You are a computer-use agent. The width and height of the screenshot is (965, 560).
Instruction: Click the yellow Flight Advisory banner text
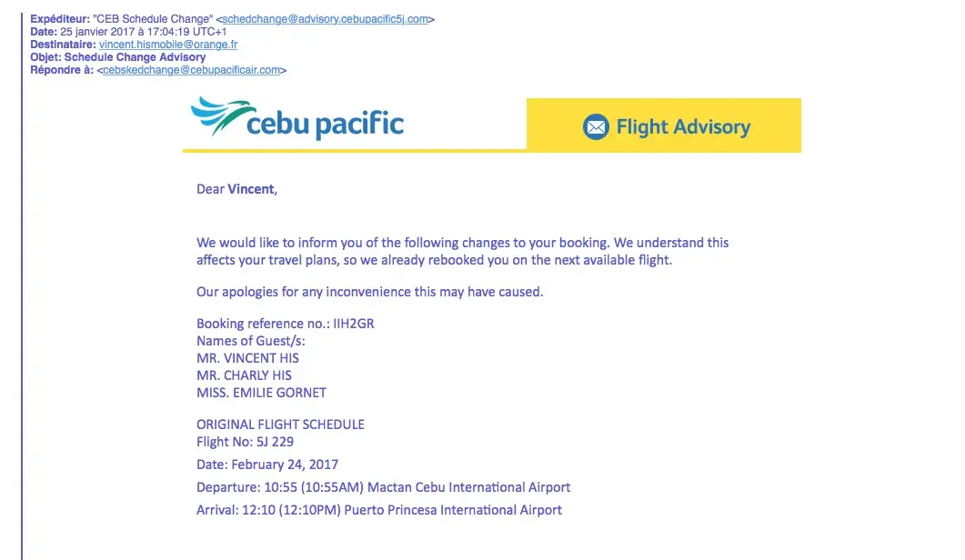[683, 127]
